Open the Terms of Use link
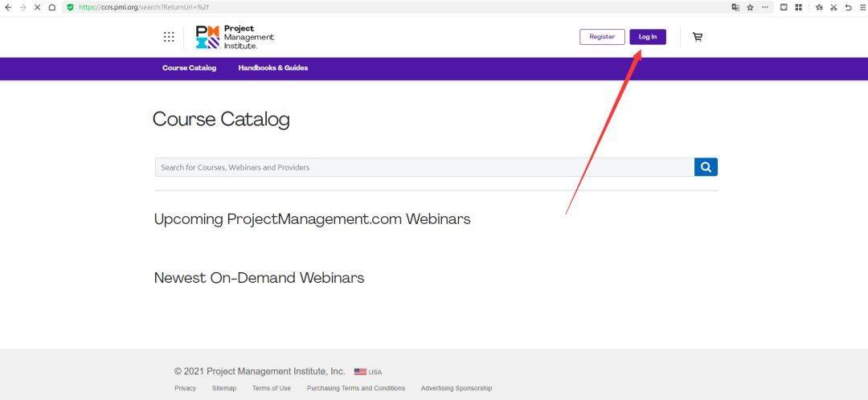The width and height of the screenshot is (868, 400). click(272, 389)
